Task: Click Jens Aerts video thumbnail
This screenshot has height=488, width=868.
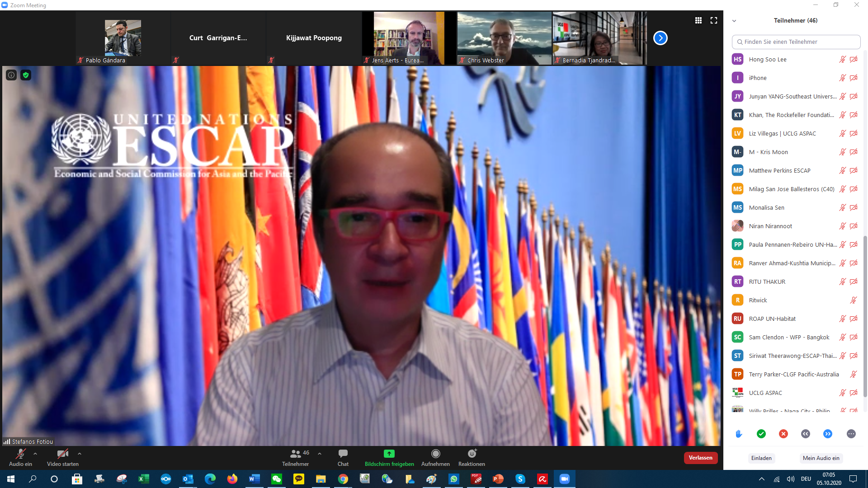Action: click(409, 38)
